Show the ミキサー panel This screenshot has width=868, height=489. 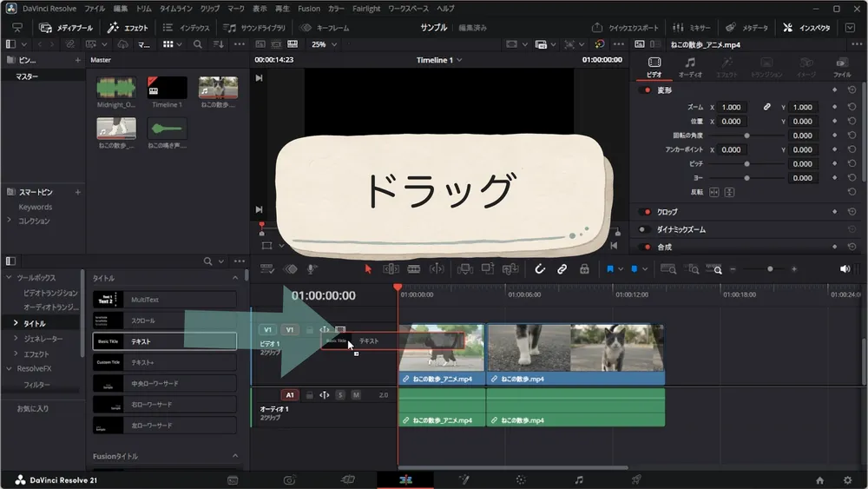pos(692,28)
